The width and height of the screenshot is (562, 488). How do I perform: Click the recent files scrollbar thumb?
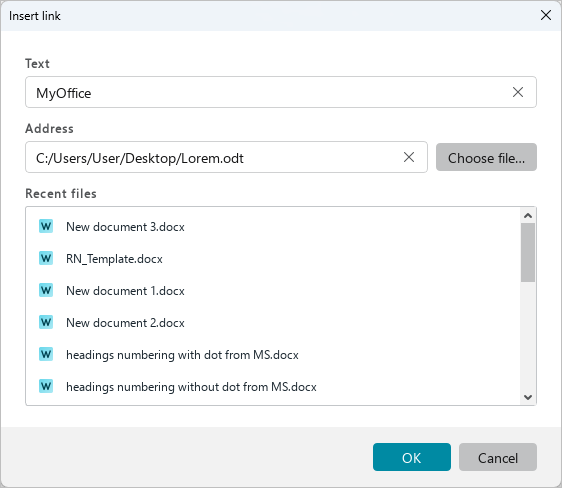528,252
